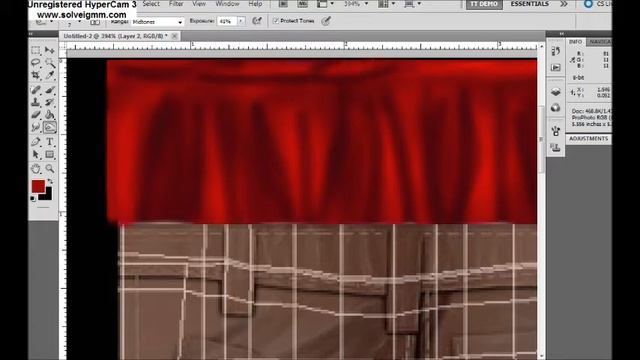Swap foreground and background colors

coord(50,181)
